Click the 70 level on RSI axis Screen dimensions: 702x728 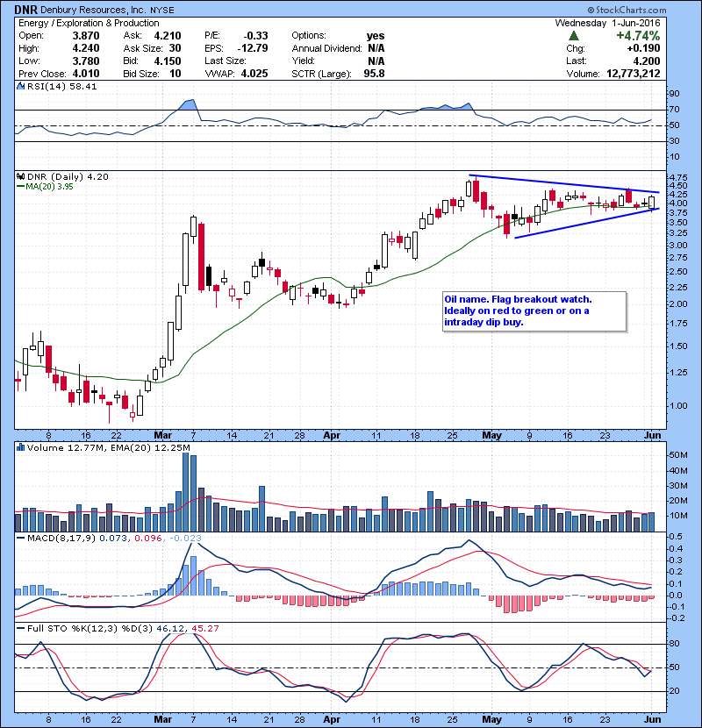(674, 110)
